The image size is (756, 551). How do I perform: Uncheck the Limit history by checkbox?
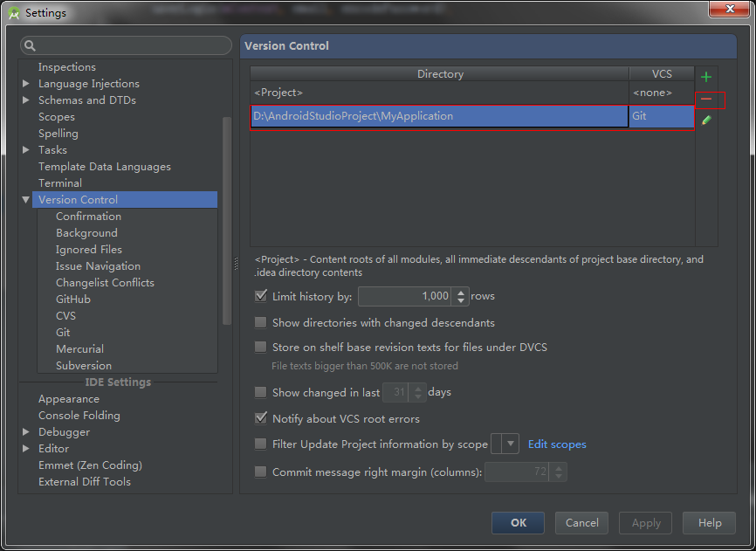click(x=260, y=296)
